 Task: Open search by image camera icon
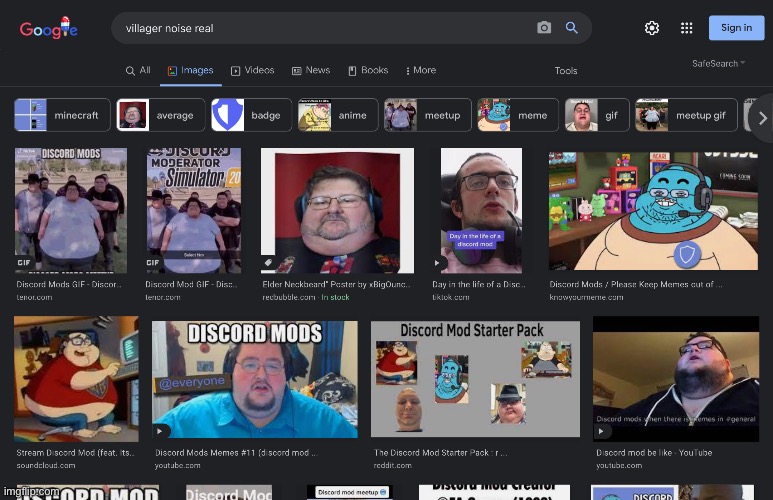544,28
